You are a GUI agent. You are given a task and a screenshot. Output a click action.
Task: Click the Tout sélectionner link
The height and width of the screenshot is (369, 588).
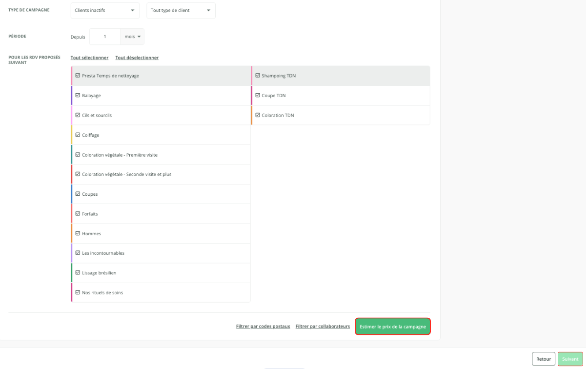tap(89, 58)
